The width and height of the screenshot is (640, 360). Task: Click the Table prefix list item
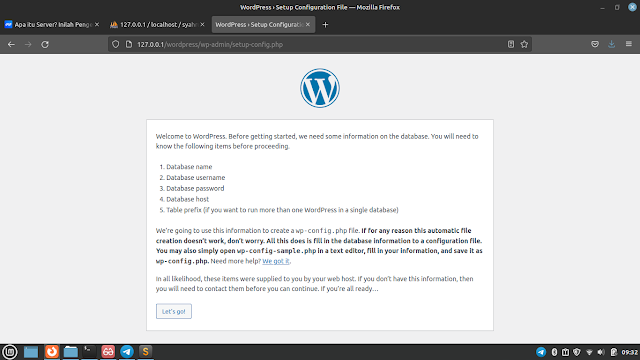[282, 210]
